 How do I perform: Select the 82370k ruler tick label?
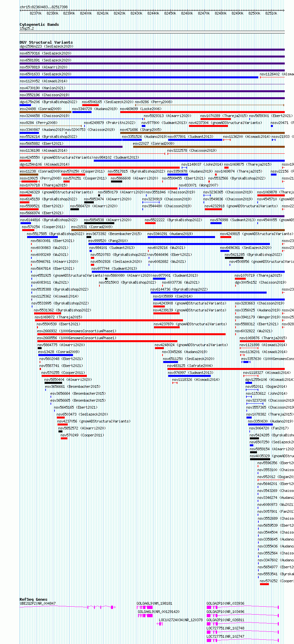(x=36, y=13)
